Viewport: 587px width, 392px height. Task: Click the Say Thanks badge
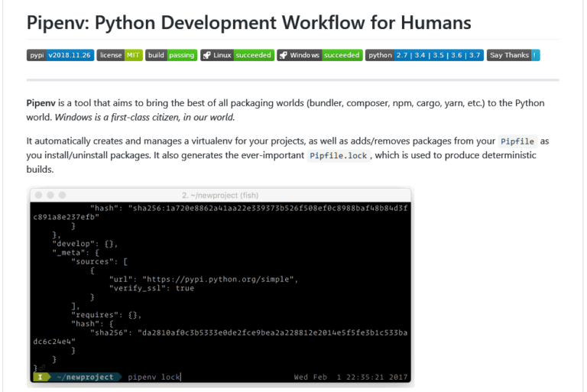pos(514,55)
